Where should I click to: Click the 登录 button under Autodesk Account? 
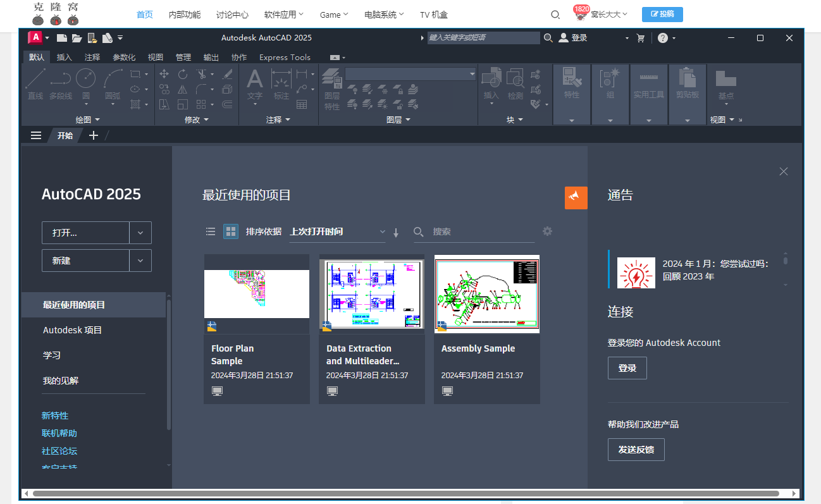coord(627,368)
